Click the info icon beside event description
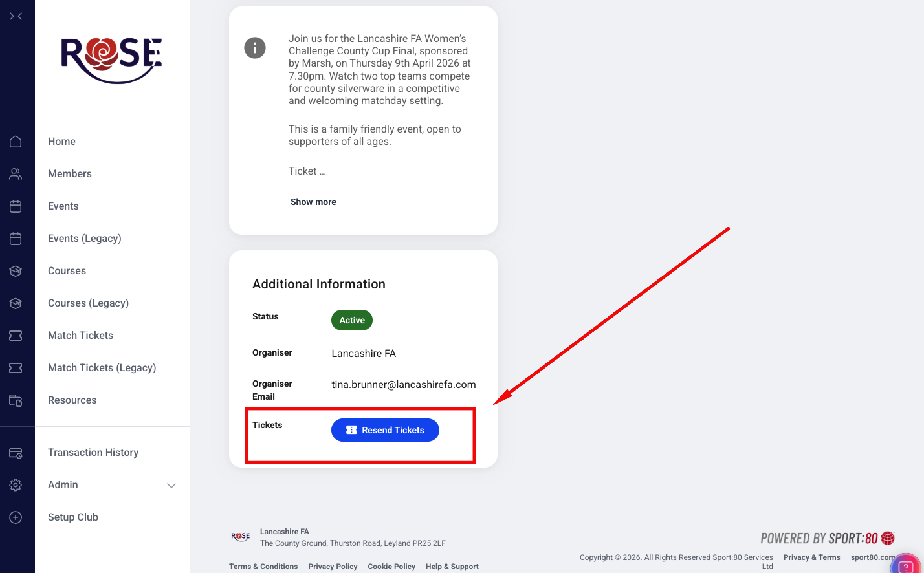The image size is (924, 573). tap(255, 48)
